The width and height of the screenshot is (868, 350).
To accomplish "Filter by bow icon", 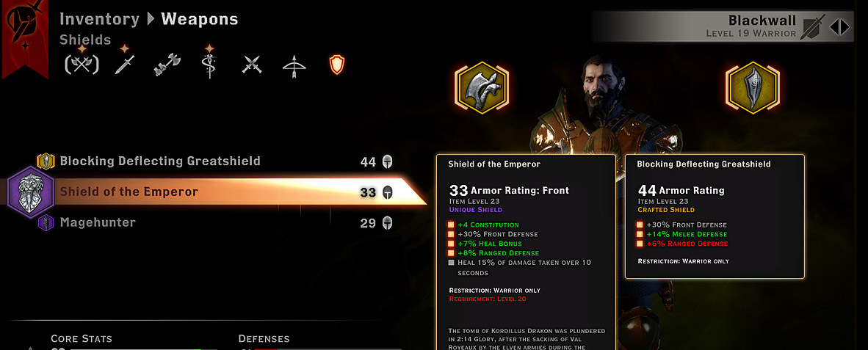I will (x=294, y=65).
